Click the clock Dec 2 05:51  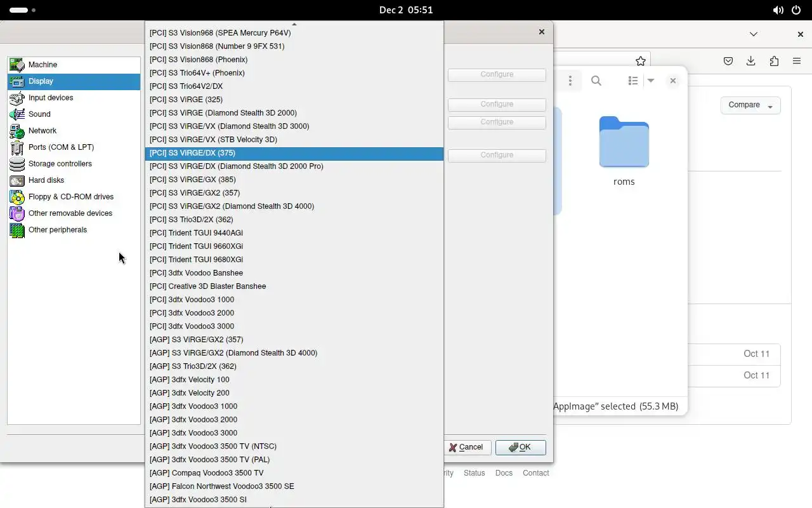[406, 10]
